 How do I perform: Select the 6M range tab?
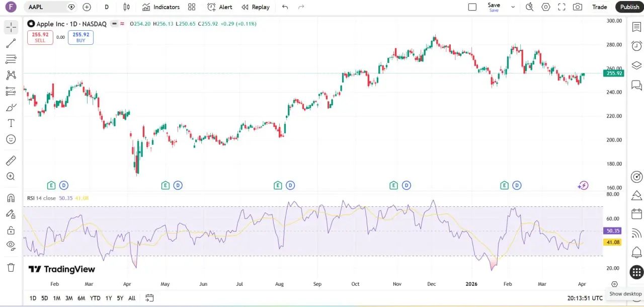click(x=81, y=298)
